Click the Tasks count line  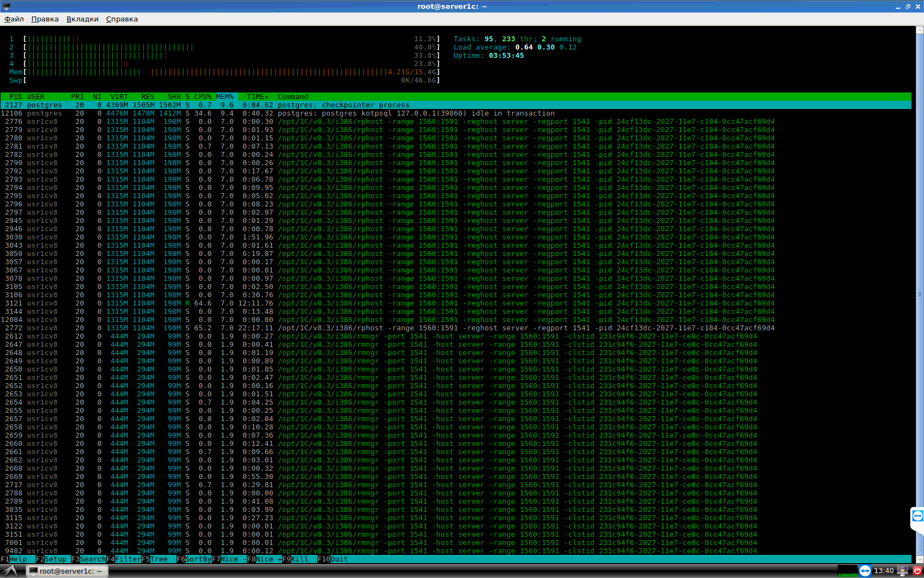518,39
